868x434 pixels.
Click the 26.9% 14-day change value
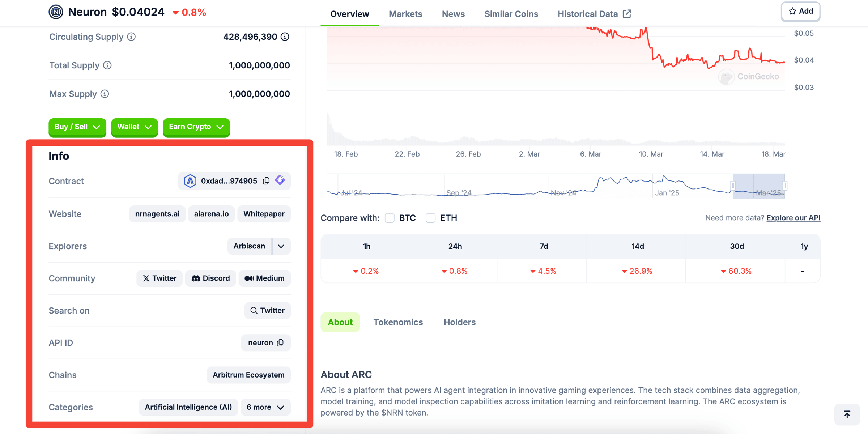pos(637,271)
